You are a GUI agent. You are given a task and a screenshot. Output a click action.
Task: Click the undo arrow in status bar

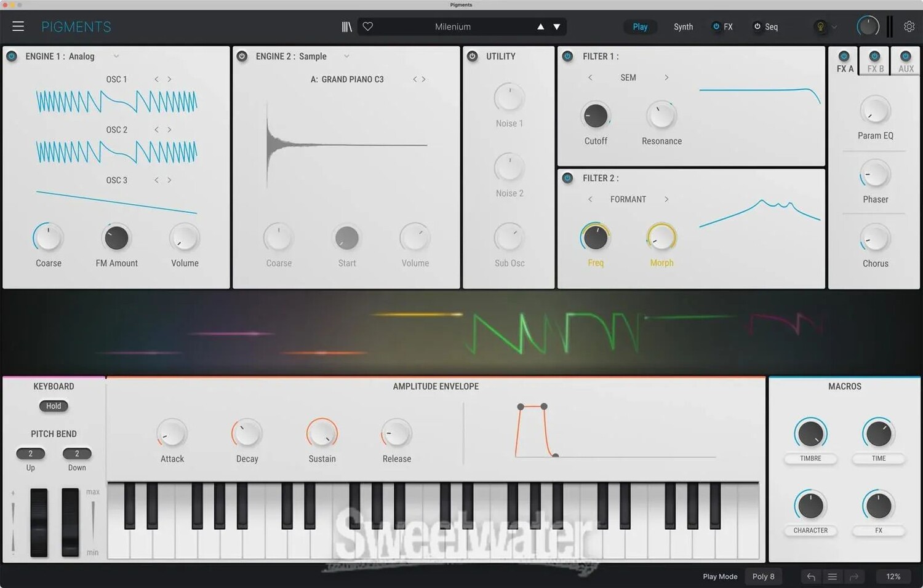[x=811, y=576]
